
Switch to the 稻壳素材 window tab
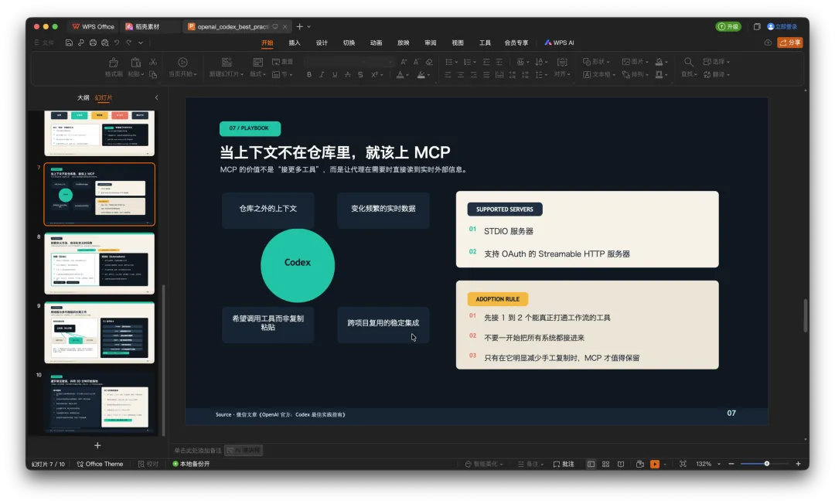(143, 26)
